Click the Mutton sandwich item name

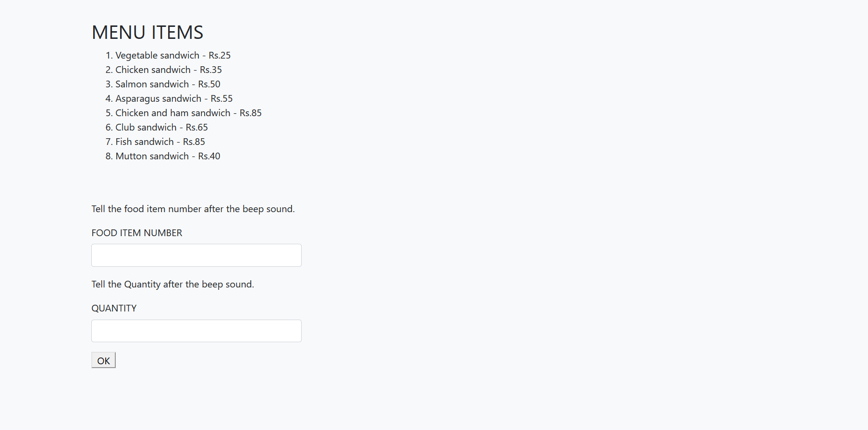click(152, 156)
